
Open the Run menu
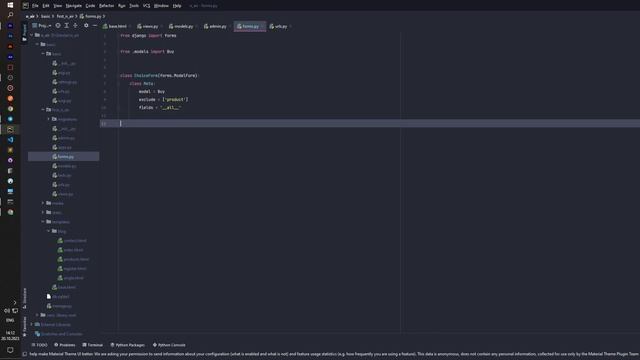(122, 6)
